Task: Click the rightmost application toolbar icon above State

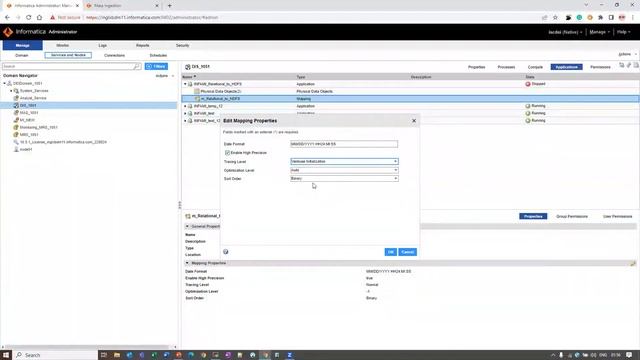Action: click(x=636, y=65)
